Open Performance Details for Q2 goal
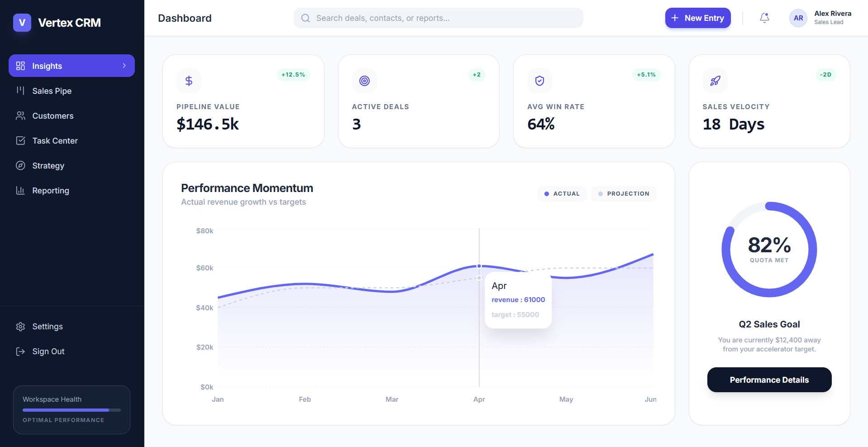This screenshot has width=868, height=447. 769,380
